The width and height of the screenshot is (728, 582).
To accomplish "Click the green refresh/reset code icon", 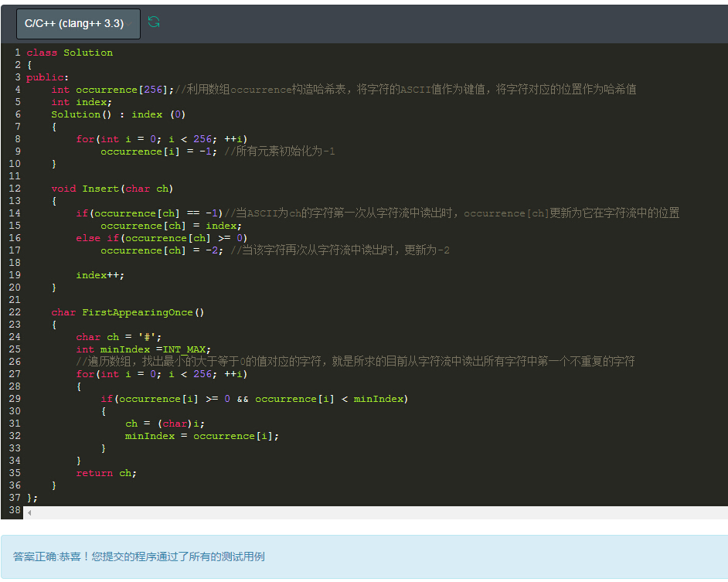I will (154, 22).
